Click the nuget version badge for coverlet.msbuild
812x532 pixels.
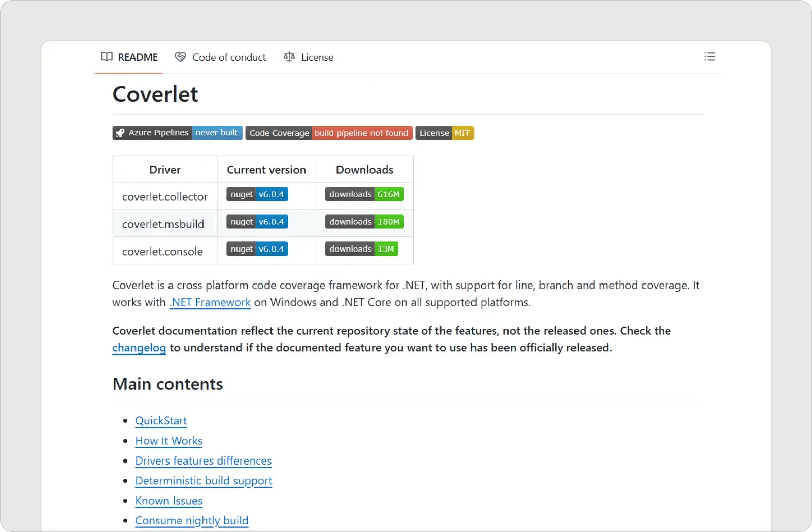pyautogui.click(x=257, y=221)
